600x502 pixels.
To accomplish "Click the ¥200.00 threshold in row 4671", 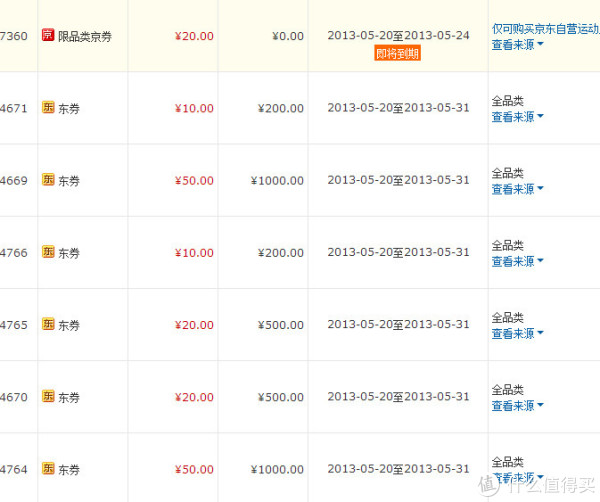I will pyautogui.click(x=281, y=108).
